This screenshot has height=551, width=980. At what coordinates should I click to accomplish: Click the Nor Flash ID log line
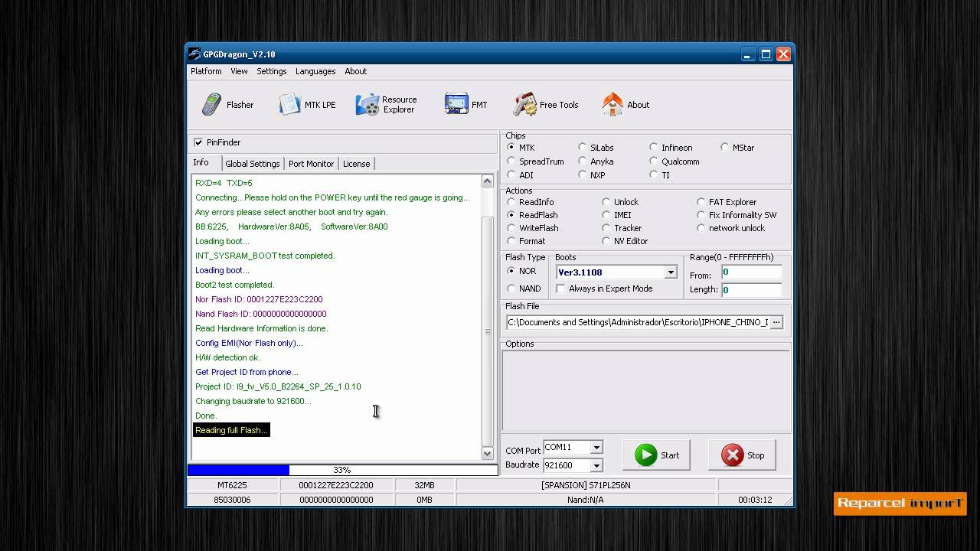(259, 299)
